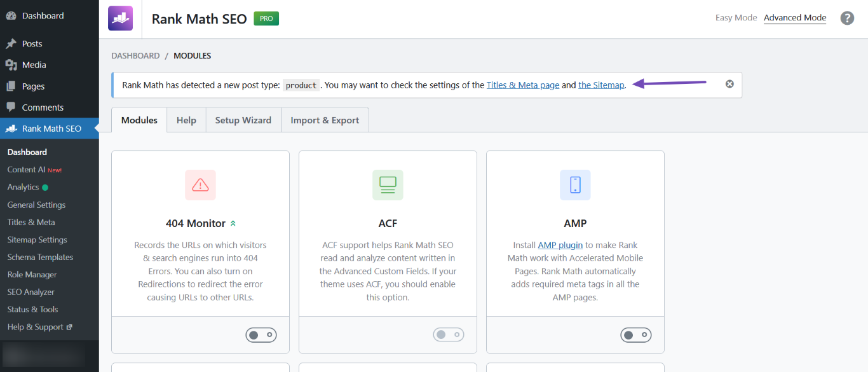Image resolution: width=868 pixels, height=372 pixels.
Task: Click DASHBOARD breadcrumb link
Action: click(x=135, y=56)
